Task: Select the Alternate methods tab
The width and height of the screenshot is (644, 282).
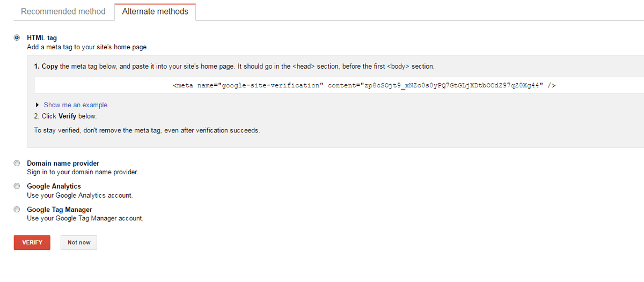Action: click(155, 11)
